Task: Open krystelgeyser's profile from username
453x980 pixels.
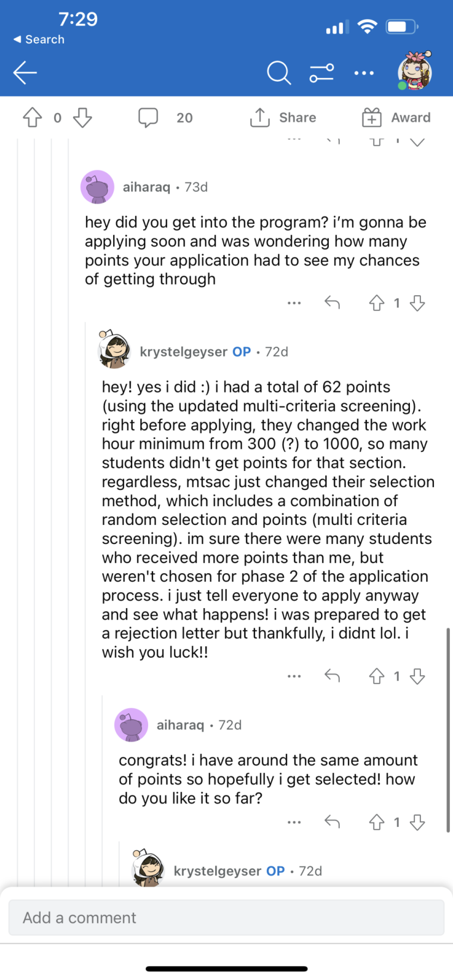Action: tap(183, 352)
